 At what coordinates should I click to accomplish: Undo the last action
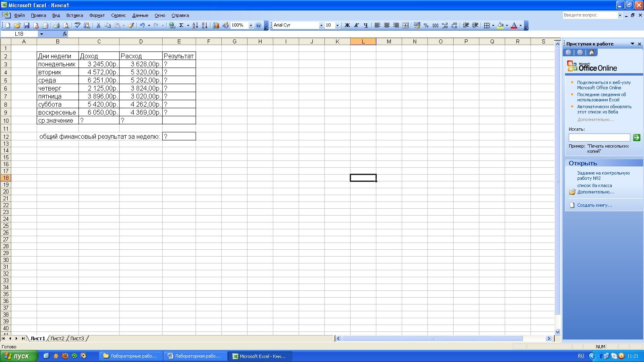tap(142, 25)
